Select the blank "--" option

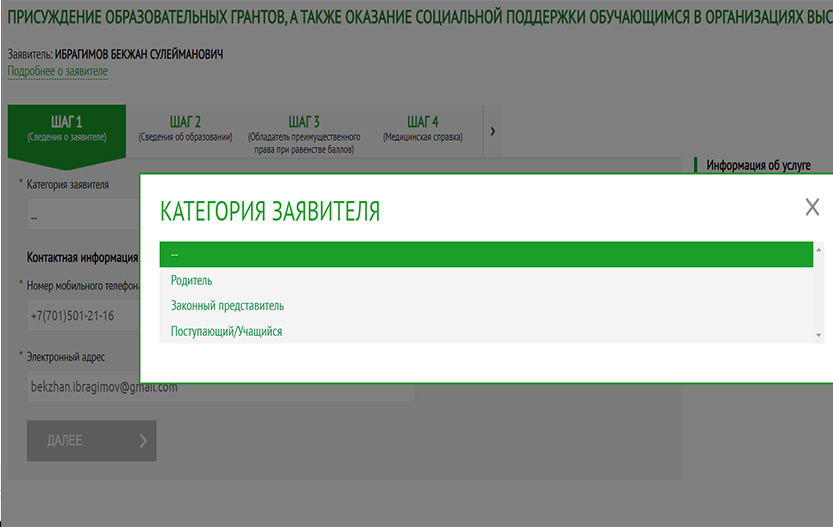pos(486,255)
